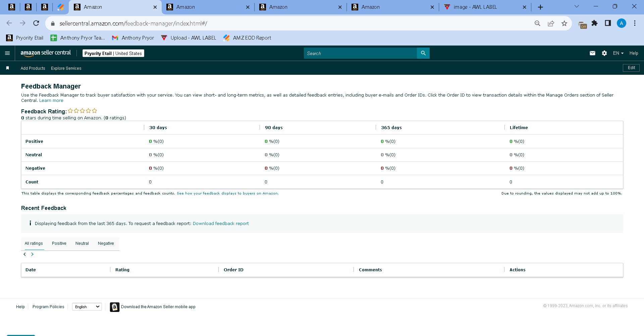Click the Comments column header
Viewport: 644px width, 336px height.
point(370,270)
